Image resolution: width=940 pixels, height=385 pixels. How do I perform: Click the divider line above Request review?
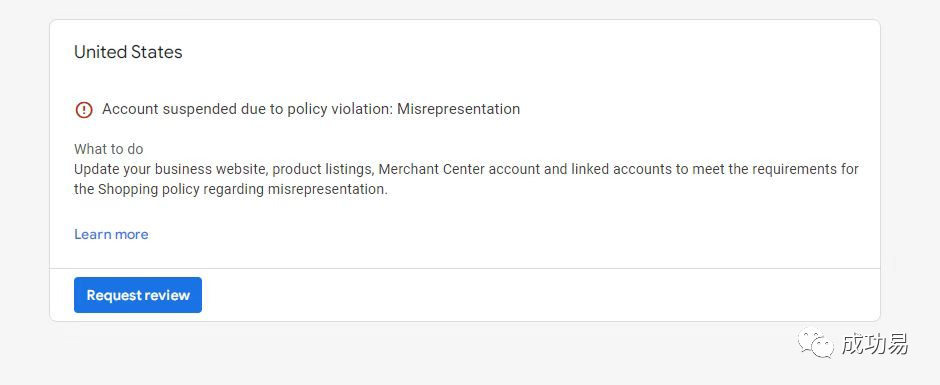[x=465, y=268]
